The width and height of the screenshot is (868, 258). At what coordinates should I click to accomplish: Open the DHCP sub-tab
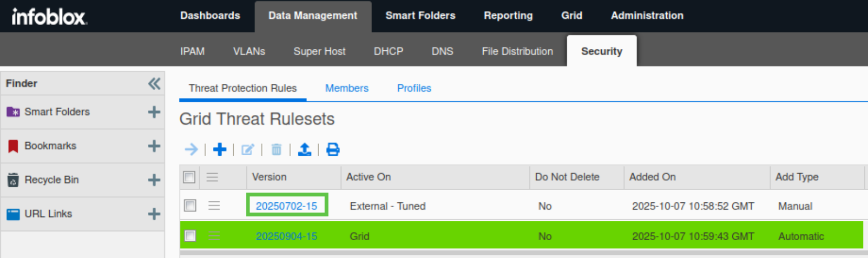(388, 51)
